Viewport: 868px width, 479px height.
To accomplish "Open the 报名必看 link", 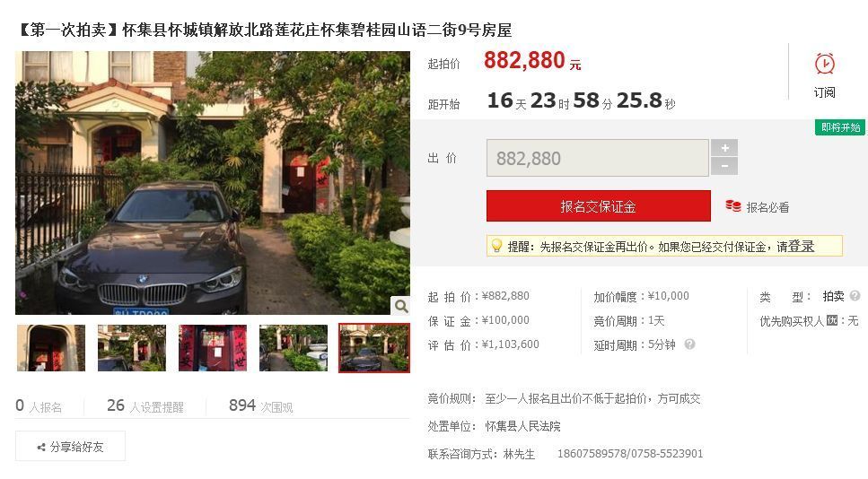I will 767,207.
